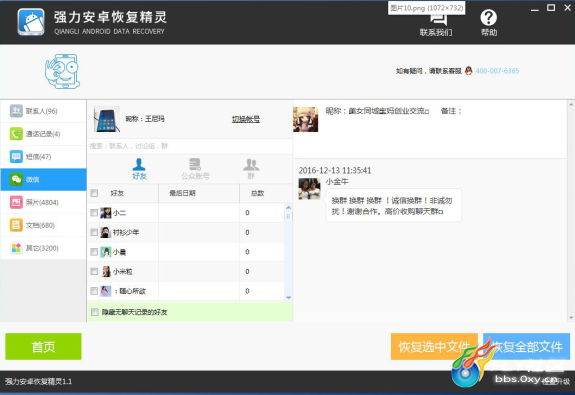Click 小金牛 sender avatar in chat

click(310, 189)
